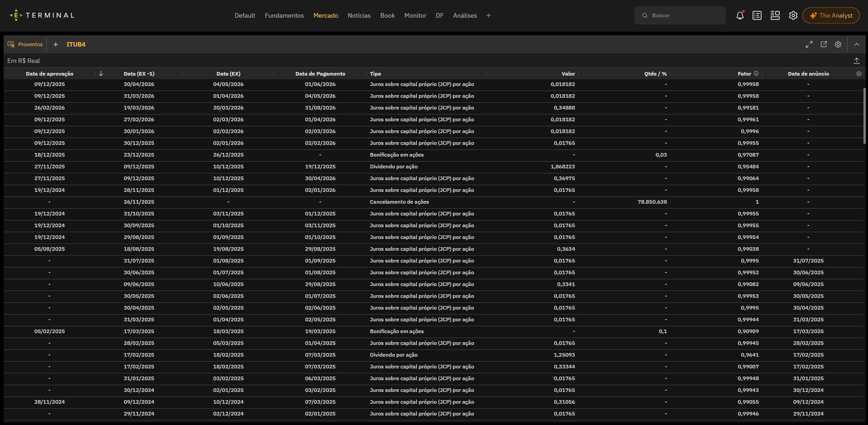This screenshot has width=868, height=425.
Task: Open the Book tab
Action: (388, 15)
